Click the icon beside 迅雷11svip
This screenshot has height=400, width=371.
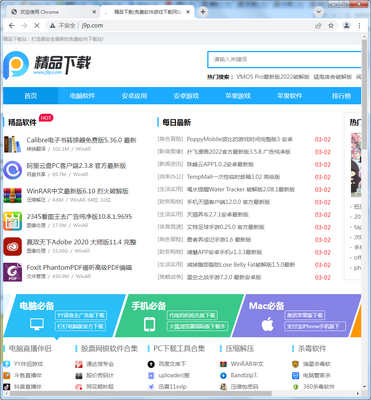pyautogui.click(x=151, y=387)
